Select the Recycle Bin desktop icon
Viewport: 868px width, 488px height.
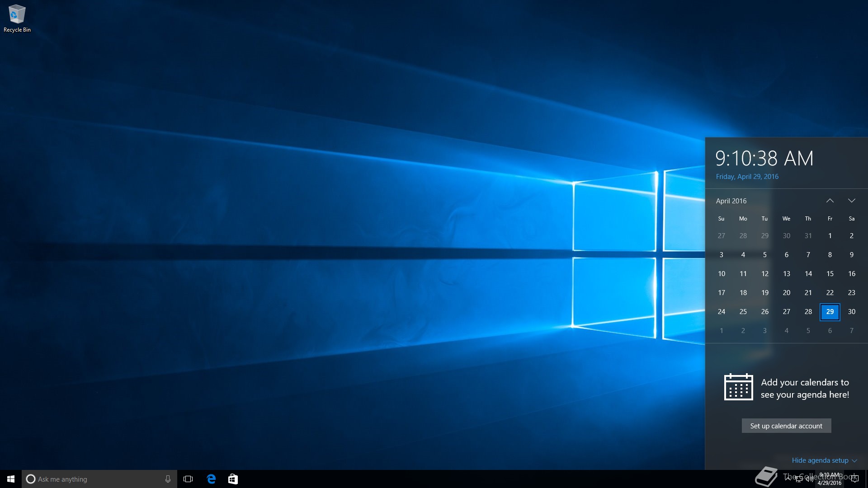pyautogui.click(x=17, y=19)
